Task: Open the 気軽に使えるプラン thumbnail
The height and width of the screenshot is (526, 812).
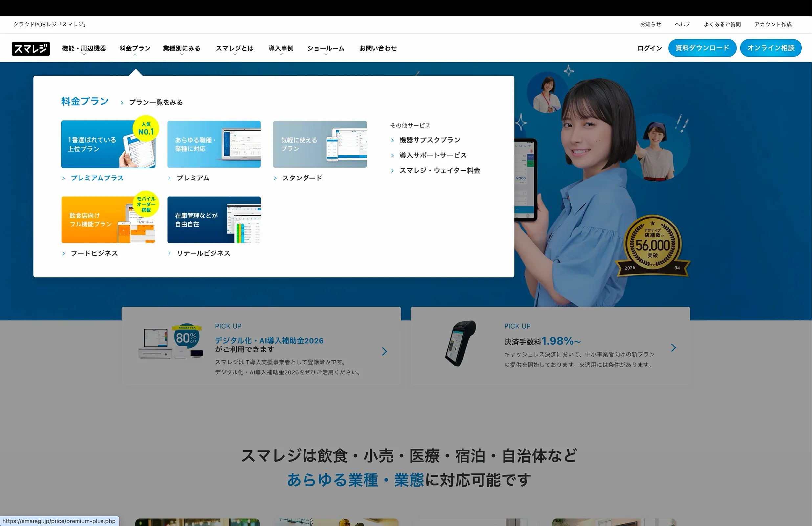Action: point(320,144)
